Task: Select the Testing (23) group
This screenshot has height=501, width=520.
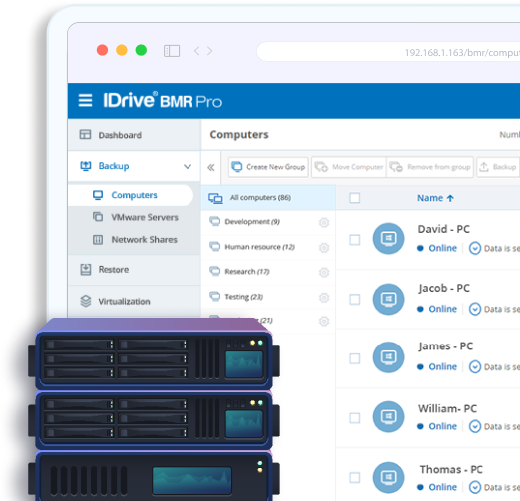Action: 268,297
